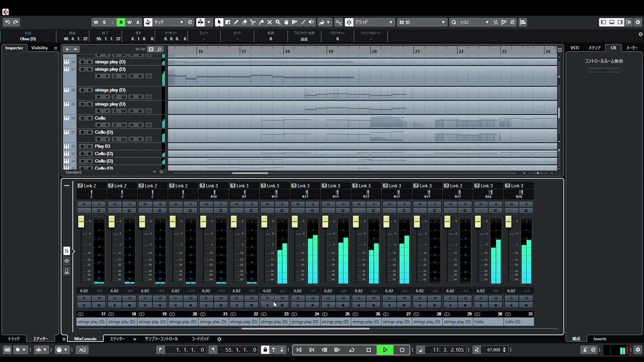Image resolution: width=644 pixels, height=362 pixels.
Task: Click the Record transport button
Action: point(402,350)
